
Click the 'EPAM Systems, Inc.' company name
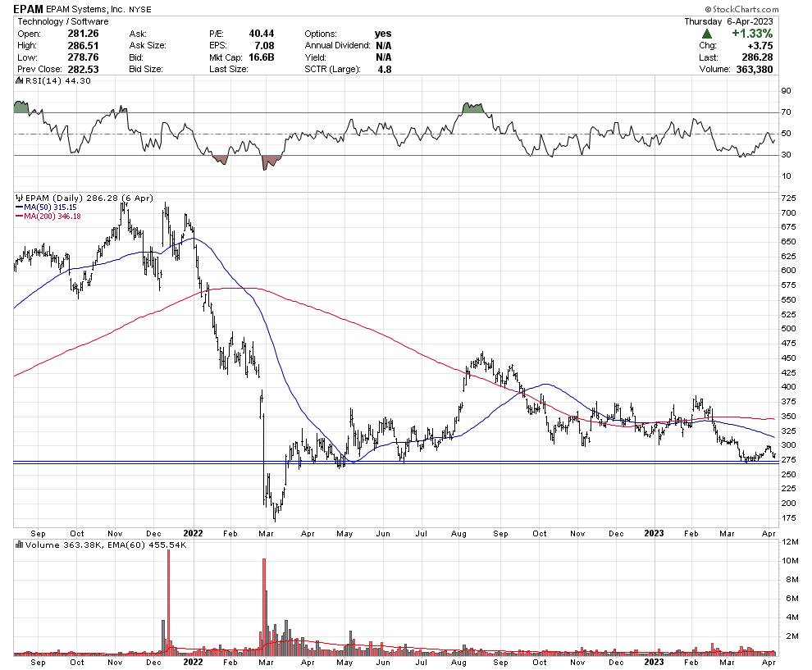click(x=84, y=9)
